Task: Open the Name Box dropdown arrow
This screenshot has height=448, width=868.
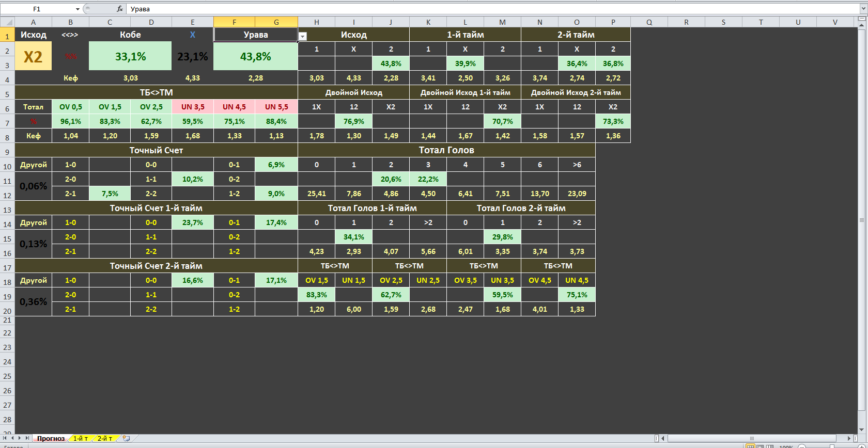Action: (78, 9)
